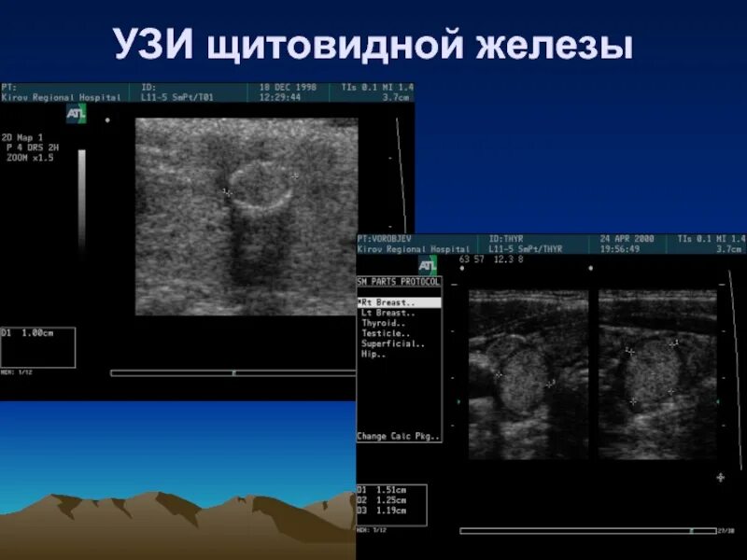Click the 24 APR 2000 date

coord(627,239)
